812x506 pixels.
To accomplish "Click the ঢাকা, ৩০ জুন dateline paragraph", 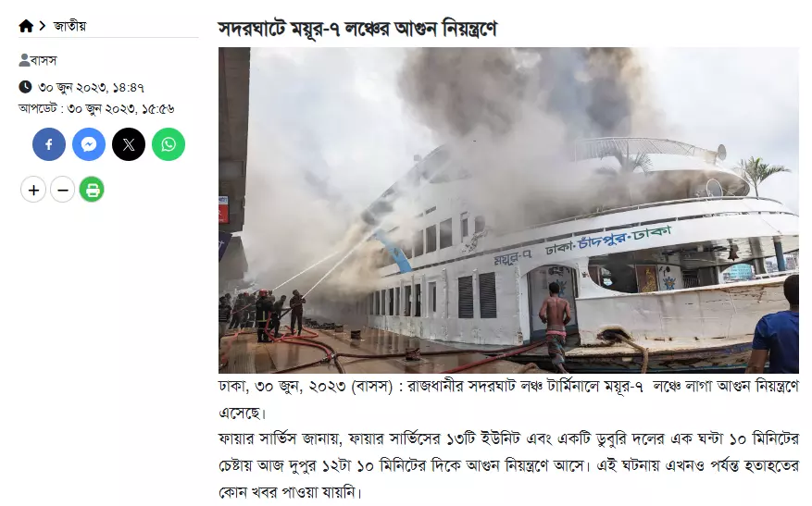I will [x=508, y=400].
